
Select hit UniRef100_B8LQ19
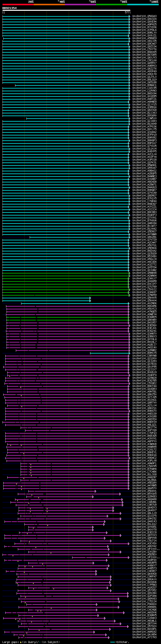tap(144, 80)
